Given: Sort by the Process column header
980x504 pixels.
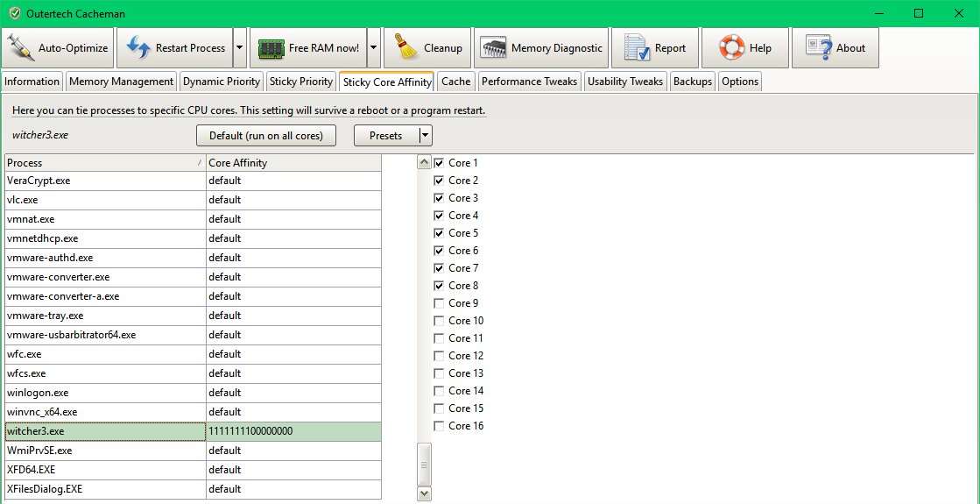Looking at the screenshot, I should [105, 163].
